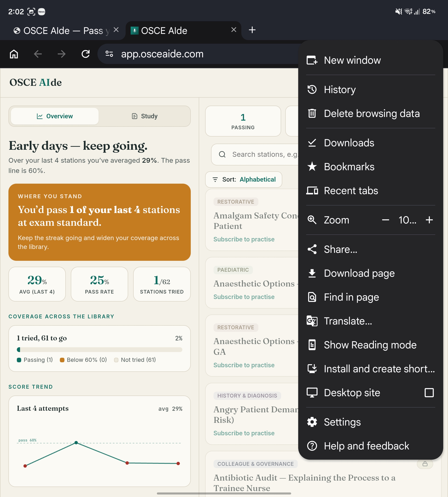Open the Sort: Alphabetical dropdown

click(x=243, y=179)
